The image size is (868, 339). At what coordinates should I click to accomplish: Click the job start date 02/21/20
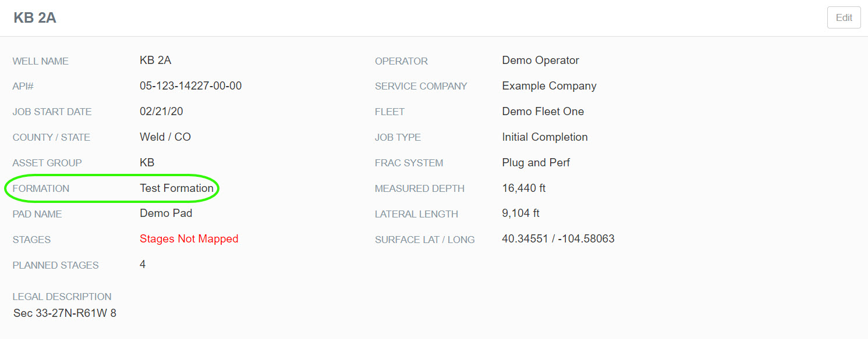(x=161, y=112)
